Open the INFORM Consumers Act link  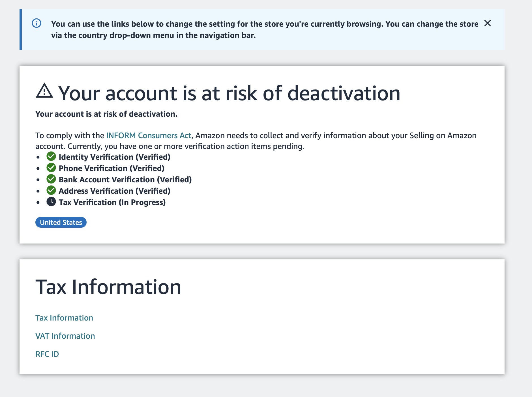pos(149,135)
